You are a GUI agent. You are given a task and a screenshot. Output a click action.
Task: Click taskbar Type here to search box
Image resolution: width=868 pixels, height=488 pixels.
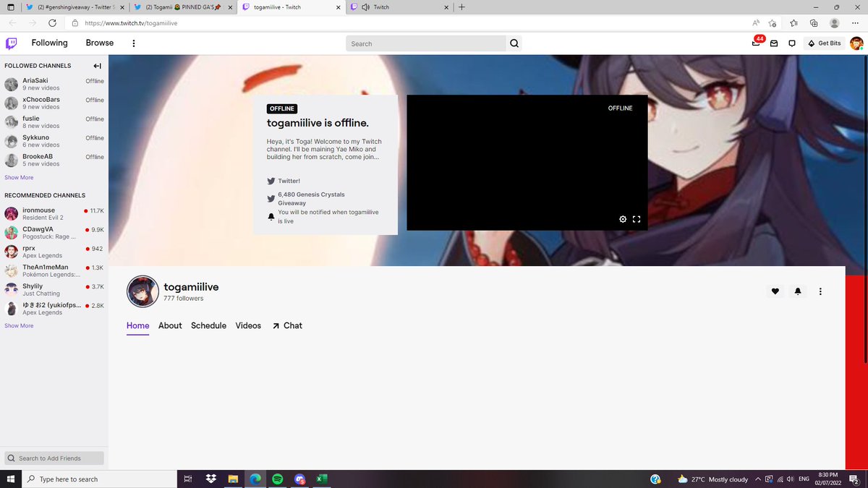pos(99,479)
